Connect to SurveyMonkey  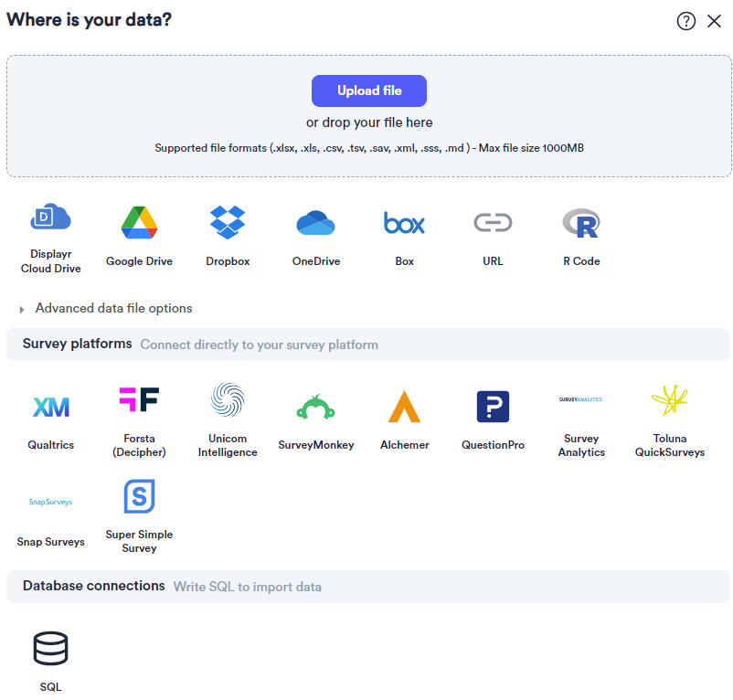pyautogui.click(x=316, y=420)
